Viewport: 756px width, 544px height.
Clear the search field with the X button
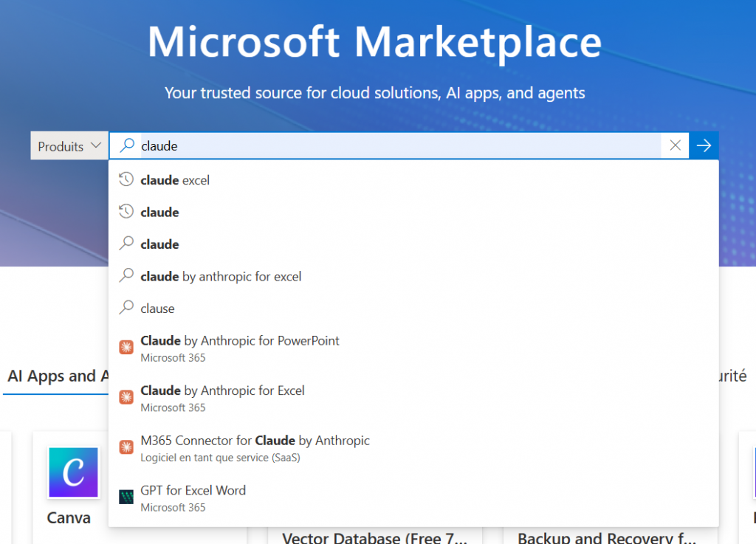[675, 145]
